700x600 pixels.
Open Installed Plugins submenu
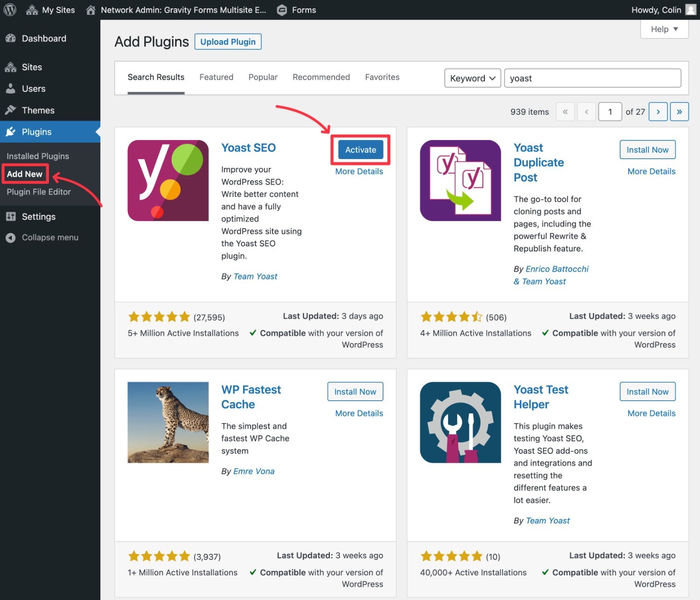tap(38, 156)
